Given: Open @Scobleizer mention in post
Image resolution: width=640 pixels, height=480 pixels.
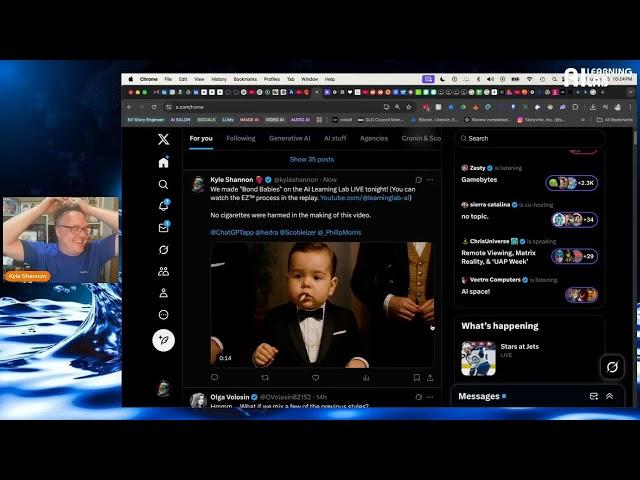Looking at the screenshot, I should (x=298, y=232).
